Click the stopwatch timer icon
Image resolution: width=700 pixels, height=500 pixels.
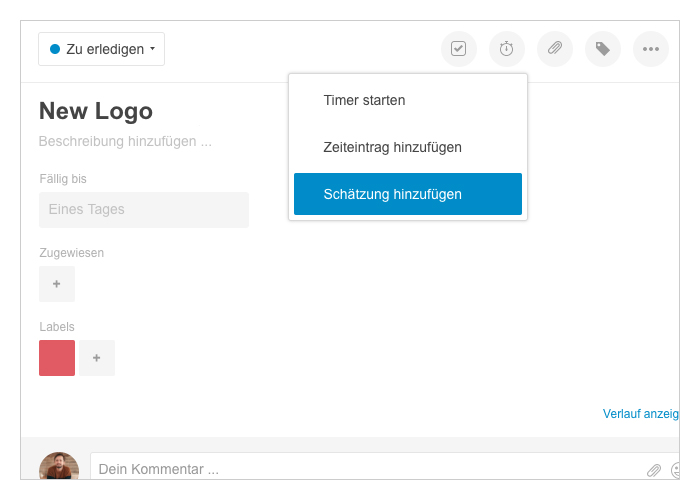(507, 49)
